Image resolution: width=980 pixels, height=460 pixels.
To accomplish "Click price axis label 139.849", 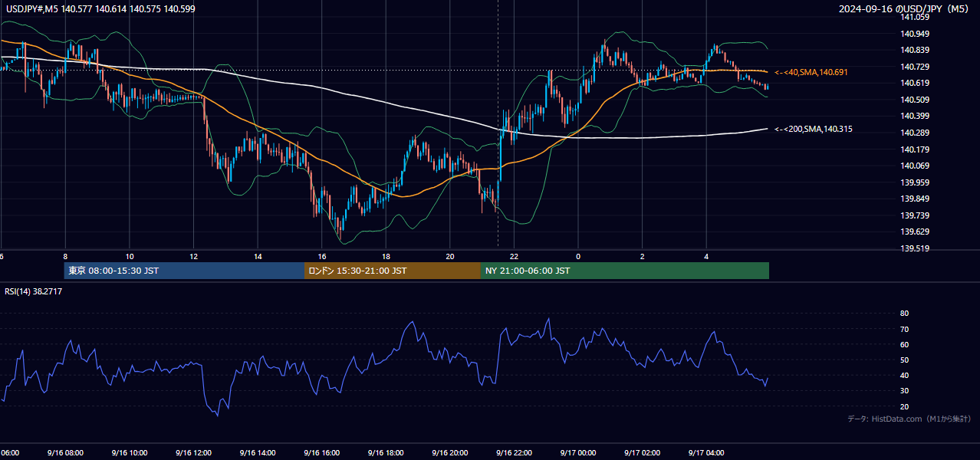I will (x=914, y=199).
